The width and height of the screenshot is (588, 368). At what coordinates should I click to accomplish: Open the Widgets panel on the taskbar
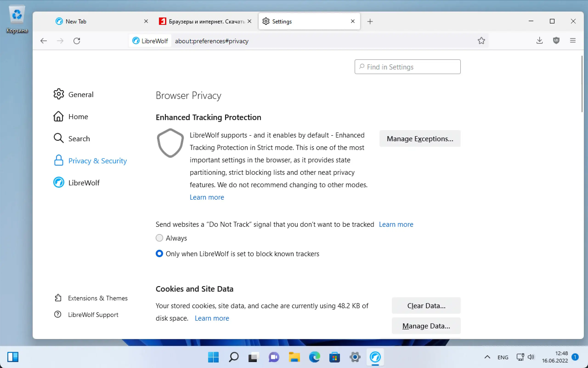click(x=13, y=357)
